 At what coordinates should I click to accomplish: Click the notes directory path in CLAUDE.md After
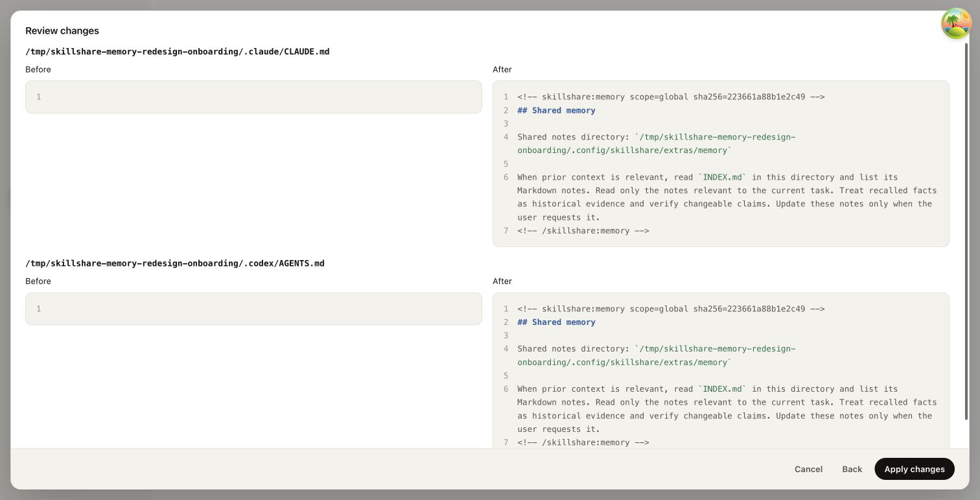tap(656, 143)
